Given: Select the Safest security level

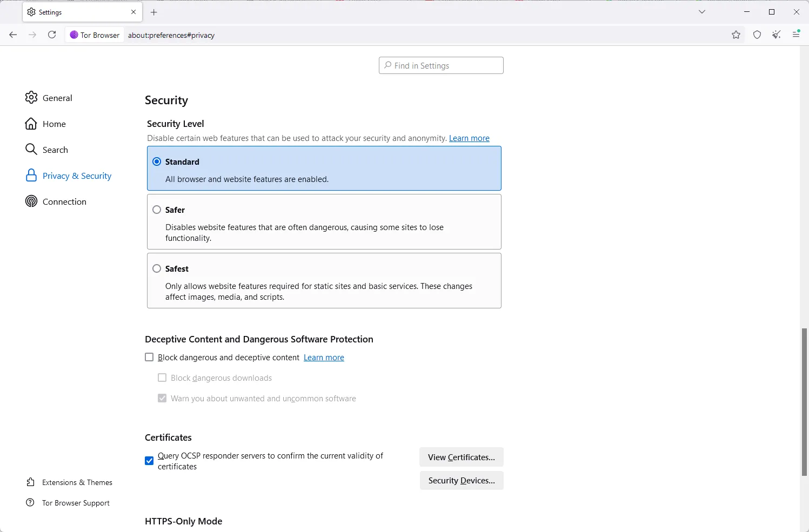Looking at the screenshot, I should point(157,268).
